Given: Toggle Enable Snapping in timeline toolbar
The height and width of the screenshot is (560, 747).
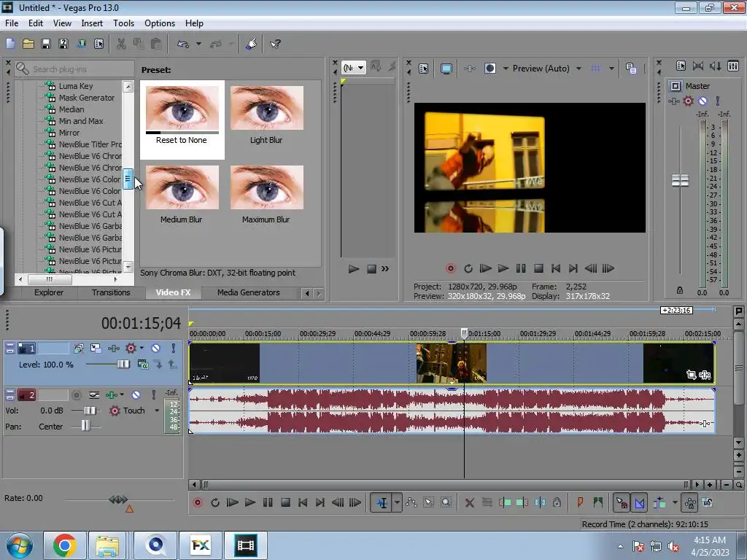Looking at the screenshot, I should (622, 502).
